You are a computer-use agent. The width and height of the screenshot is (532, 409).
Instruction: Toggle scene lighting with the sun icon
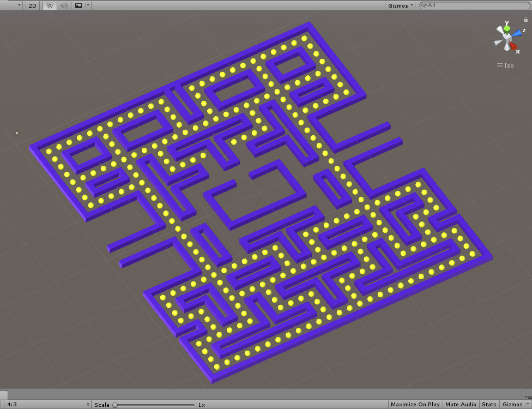[49, 5]
